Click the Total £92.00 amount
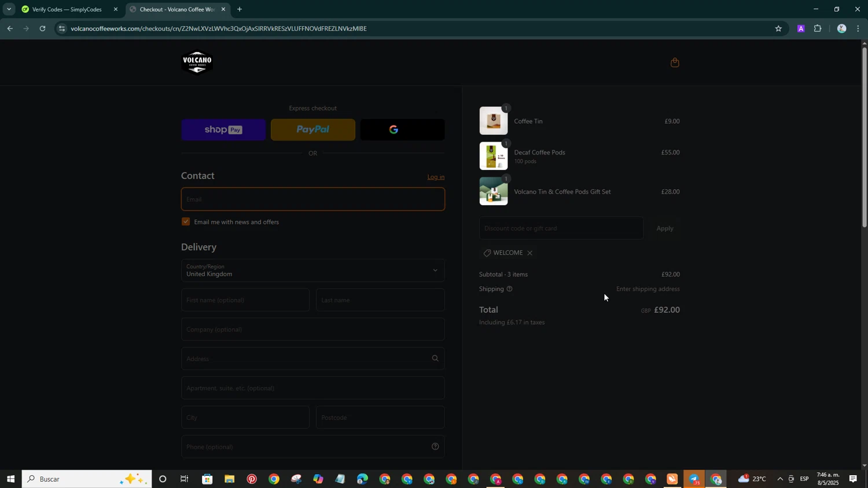This screenshot has height=488, width=868. coord(667,310)
